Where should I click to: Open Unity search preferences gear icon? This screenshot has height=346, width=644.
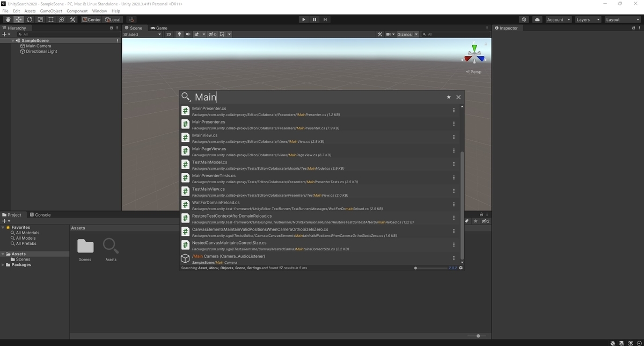point(460,268)
